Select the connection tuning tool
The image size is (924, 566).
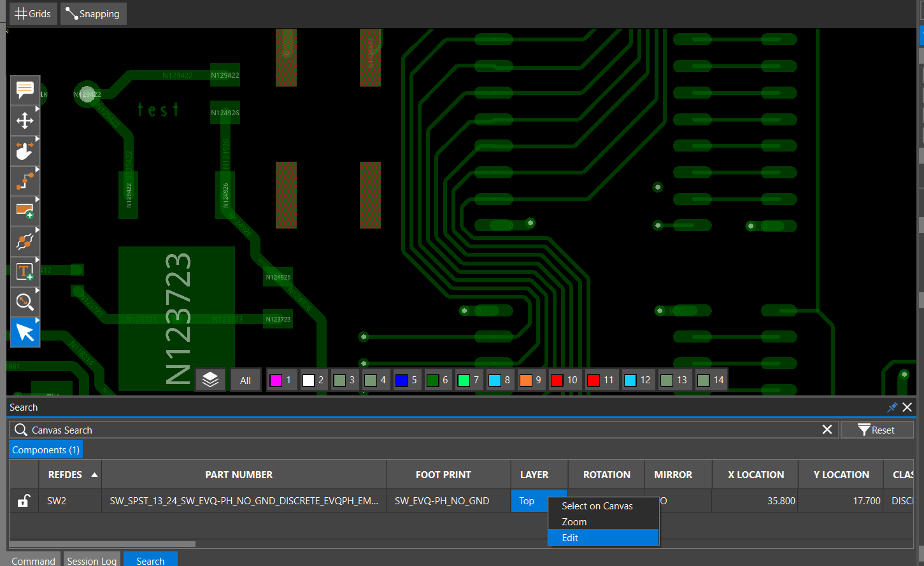[x=25, y=241]
